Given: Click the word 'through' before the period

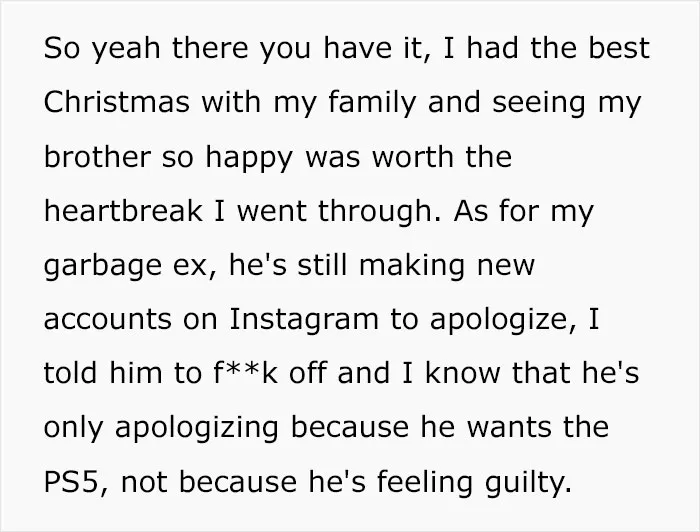Looking at the screenshot, I should [374, 212].
